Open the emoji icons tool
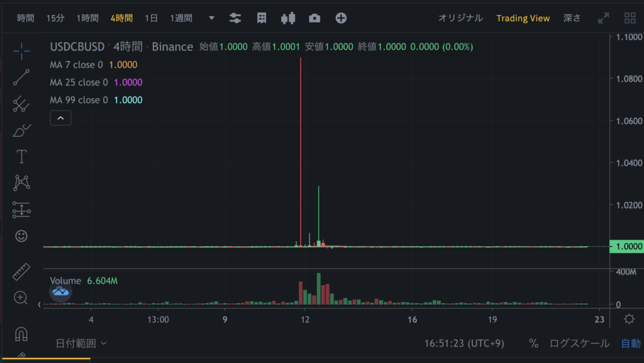This screenshot has width=644, height=363. [21, 236]
